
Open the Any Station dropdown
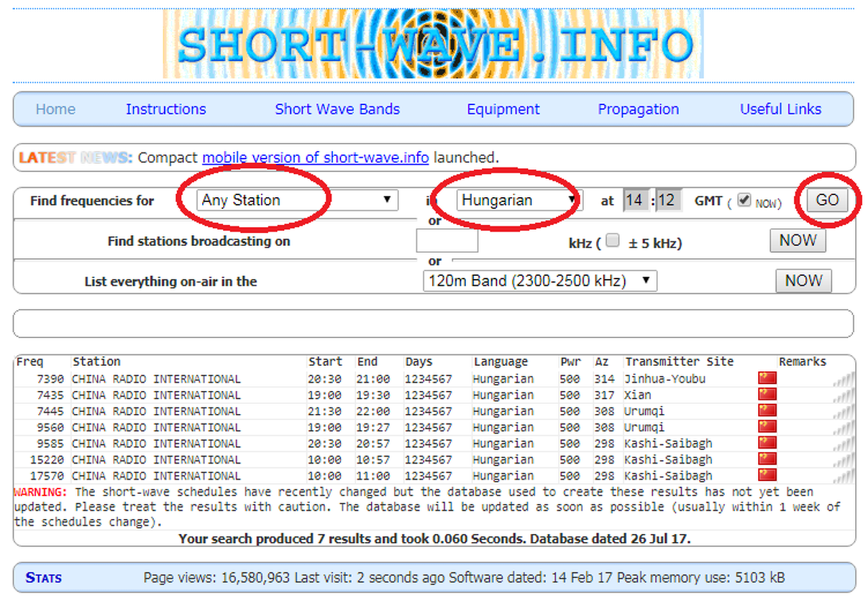pyautogui.click(x=296, y=200)
